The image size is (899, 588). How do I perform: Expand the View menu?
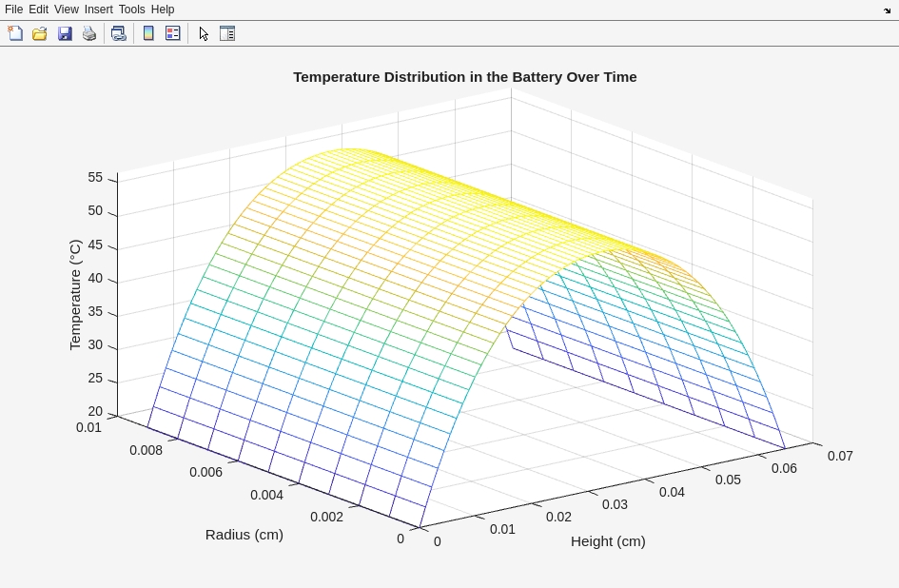point(66,10)
